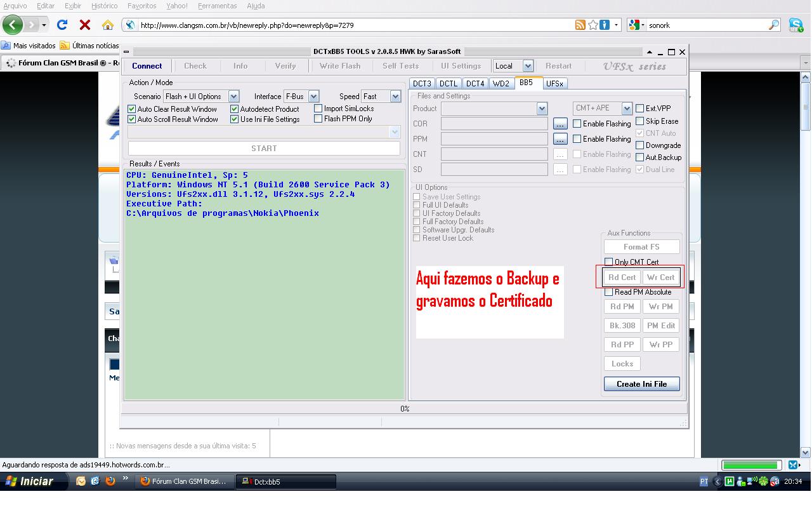812x508 pixels.
Task: Browse for the COR file
Action: [560, 124]
